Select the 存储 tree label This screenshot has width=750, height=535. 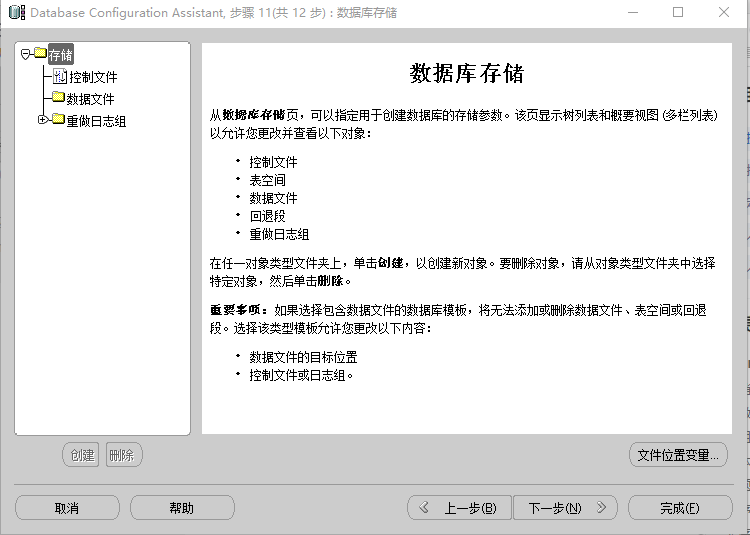click(x=61, y=55)
